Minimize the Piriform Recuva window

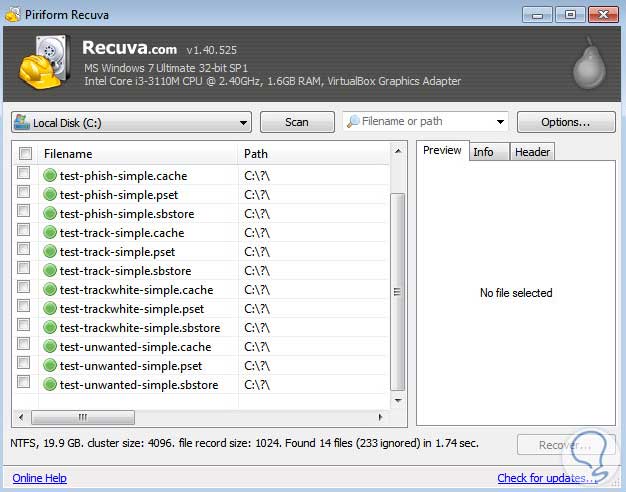(x=537, y=15)
